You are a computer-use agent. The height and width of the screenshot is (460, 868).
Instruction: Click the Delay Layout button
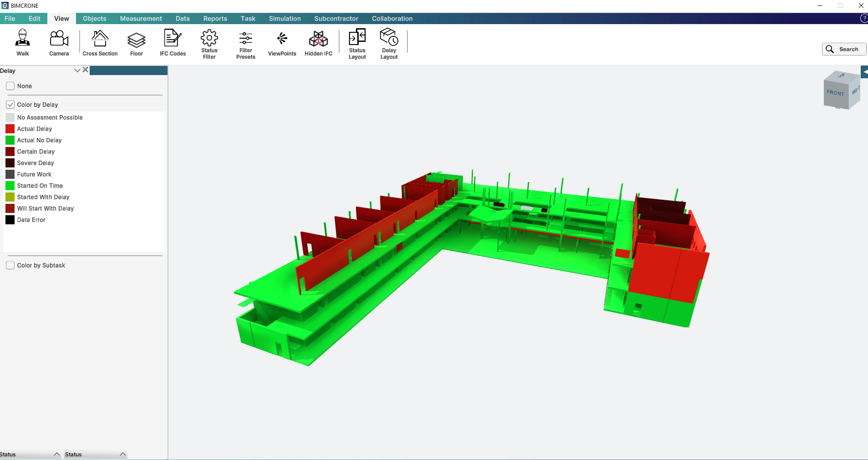[x=389, y=44]
